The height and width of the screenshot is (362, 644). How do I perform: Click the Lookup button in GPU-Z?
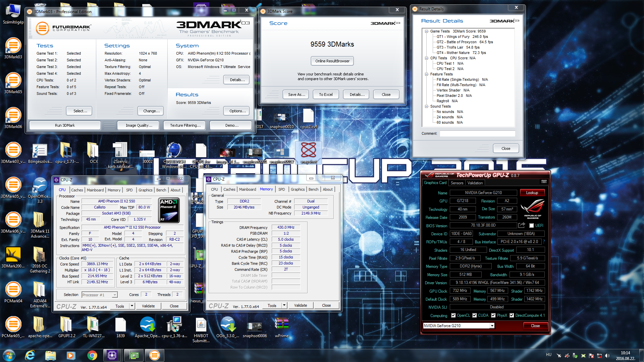[x=532, y=193]
